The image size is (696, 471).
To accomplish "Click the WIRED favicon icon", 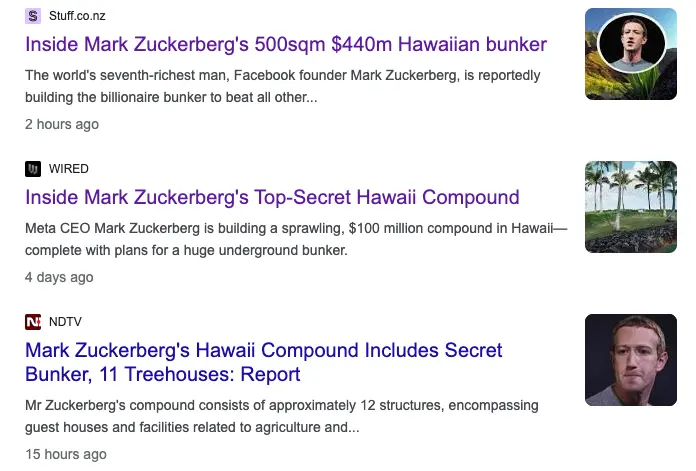I will coord(33,169).
